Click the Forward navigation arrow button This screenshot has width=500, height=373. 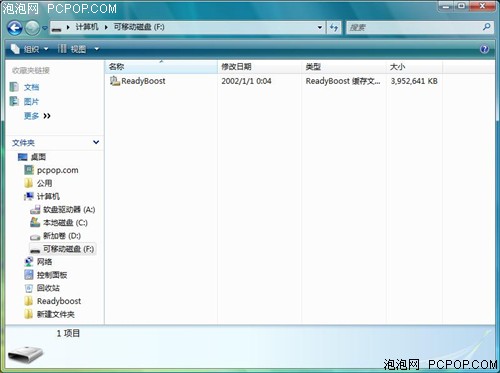33,28
